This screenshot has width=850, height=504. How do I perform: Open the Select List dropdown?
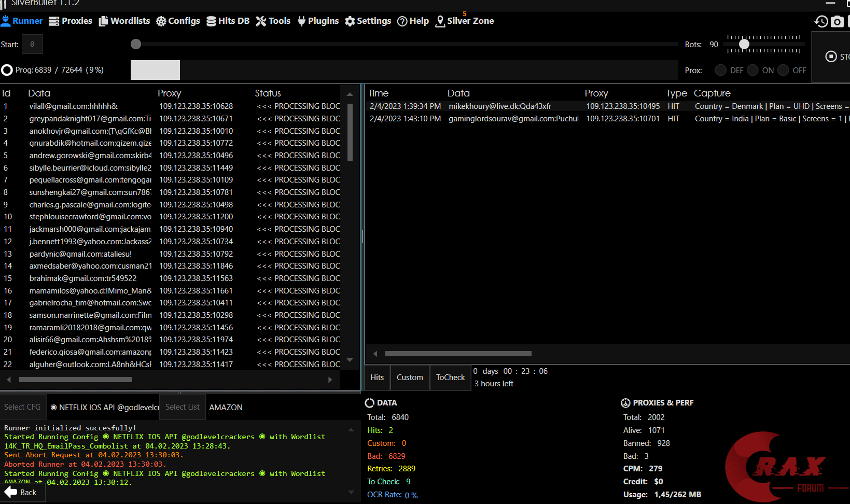coord(182,407)
